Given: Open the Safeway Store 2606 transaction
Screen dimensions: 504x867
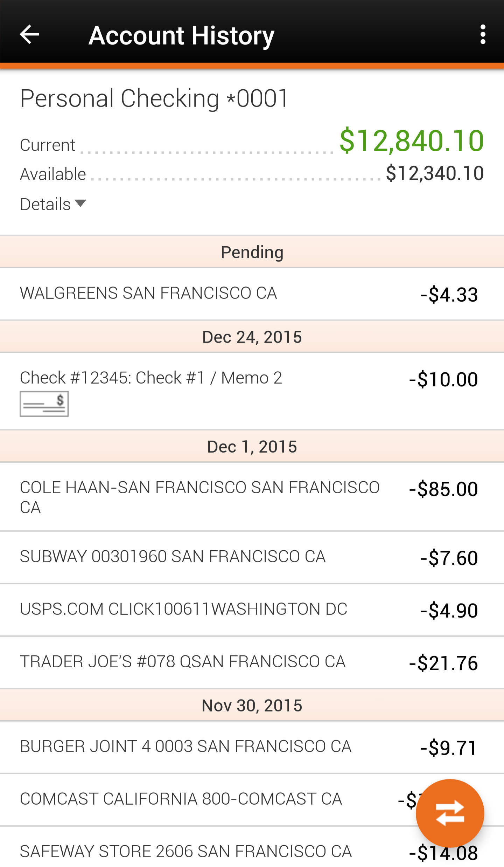Looking at the screenshot, I should click(x=252, y=847).
